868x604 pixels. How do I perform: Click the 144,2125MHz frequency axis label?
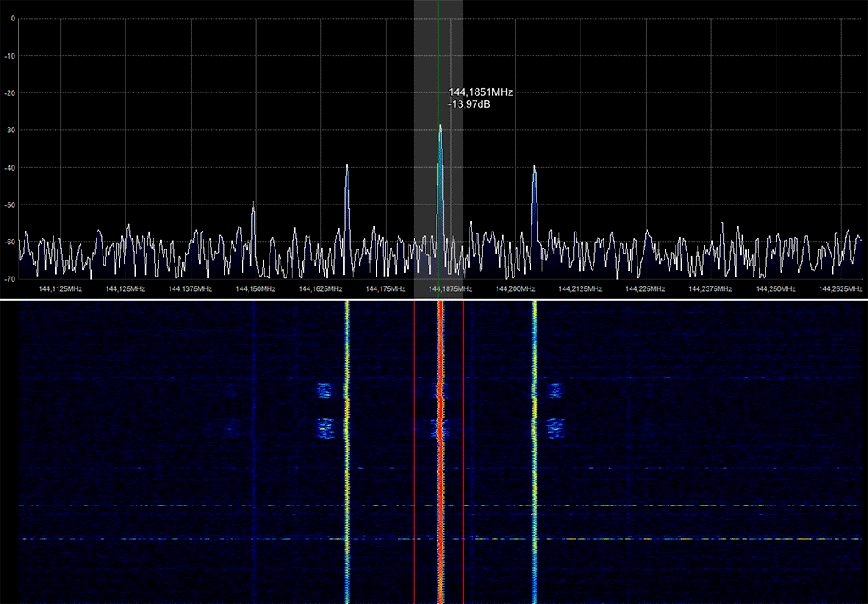click(x=580, y=288)
